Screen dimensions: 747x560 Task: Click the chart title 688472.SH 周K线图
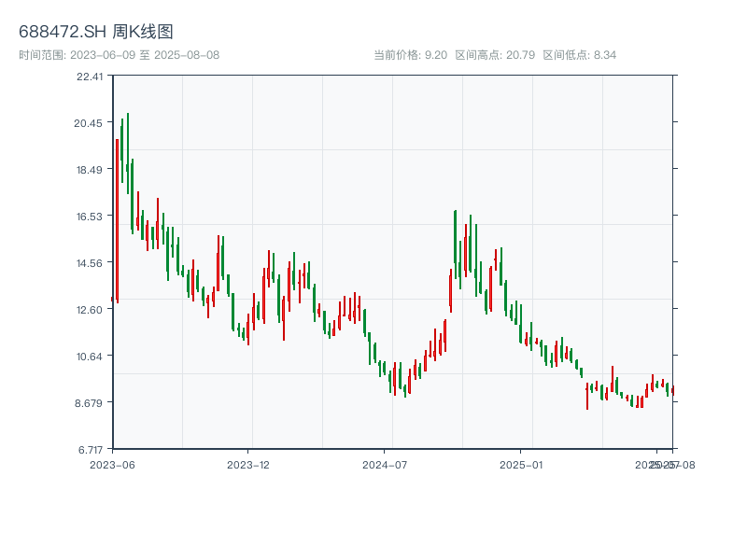click(x=96, y=32)
